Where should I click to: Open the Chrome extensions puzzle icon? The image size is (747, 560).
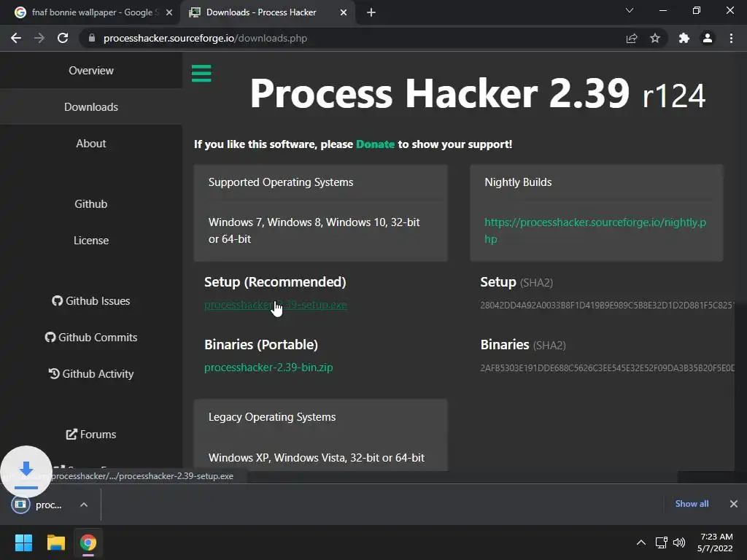[684, 38]
